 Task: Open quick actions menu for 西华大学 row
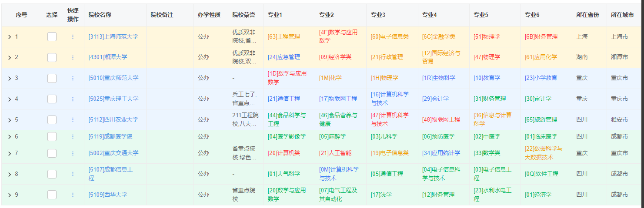pos(73,195)
